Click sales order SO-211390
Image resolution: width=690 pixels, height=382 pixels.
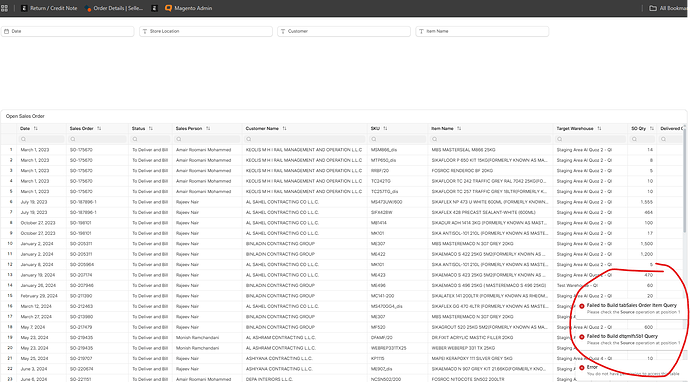tap(81, 296)
